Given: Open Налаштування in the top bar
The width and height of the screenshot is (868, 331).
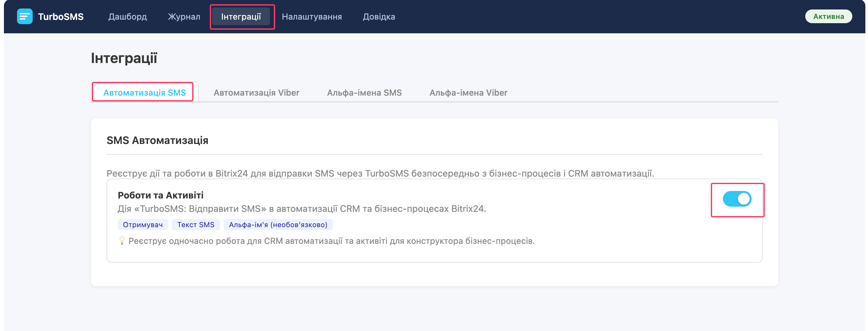Looking at the screenshot, I should (x=312, y=17).
